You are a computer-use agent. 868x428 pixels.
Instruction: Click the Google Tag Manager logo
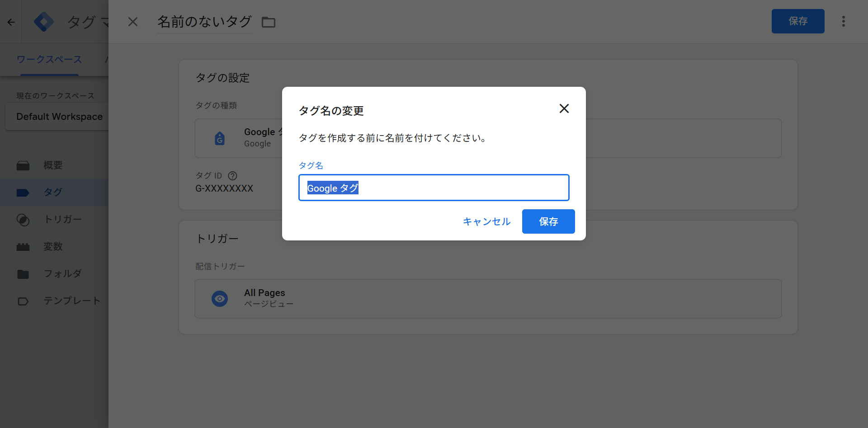pos(44,22)
